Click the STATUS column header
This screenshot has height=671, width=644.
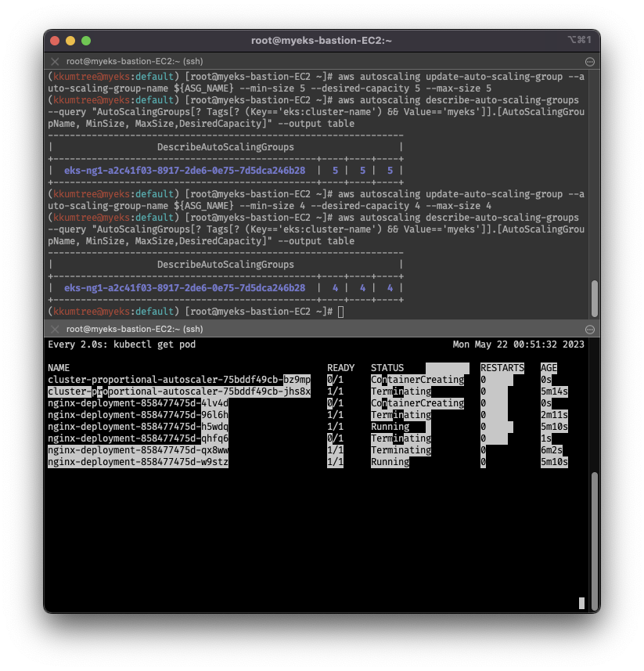click(387, 368)
